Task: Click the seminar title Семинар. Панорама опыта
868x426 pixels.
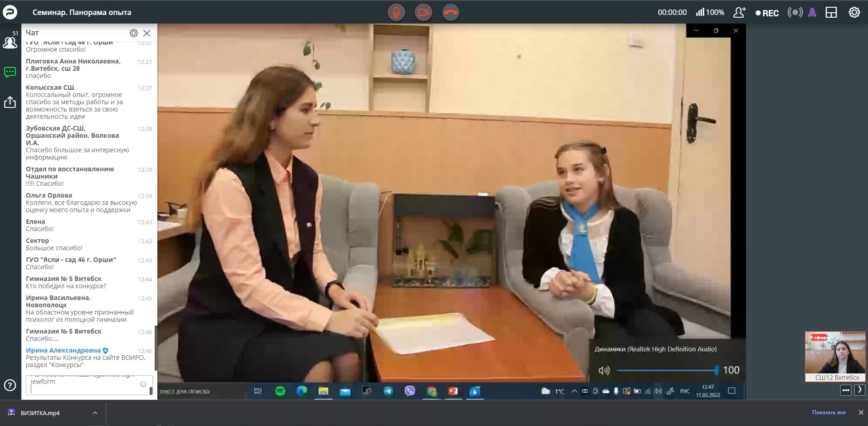Action: click(82, 12)
